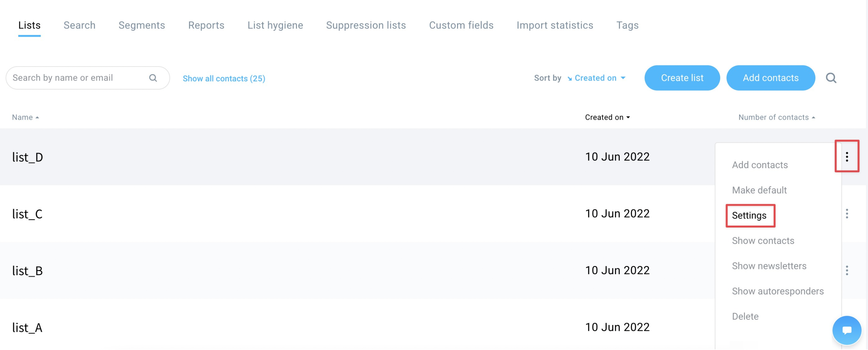Click the blue Add contacts button
Image resolution: width=868 pixels, height=350 pixels.
point(770,78)
